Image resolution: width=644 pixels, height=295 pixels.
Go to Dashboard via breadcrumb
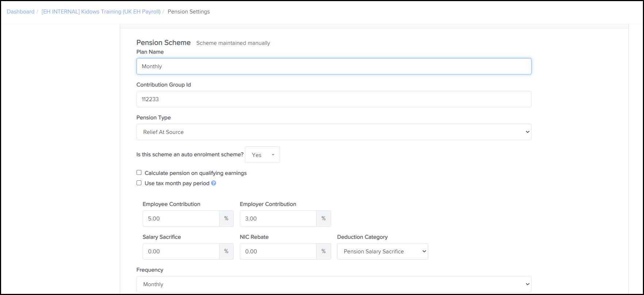pyautogui.click(x=20, y=12)
